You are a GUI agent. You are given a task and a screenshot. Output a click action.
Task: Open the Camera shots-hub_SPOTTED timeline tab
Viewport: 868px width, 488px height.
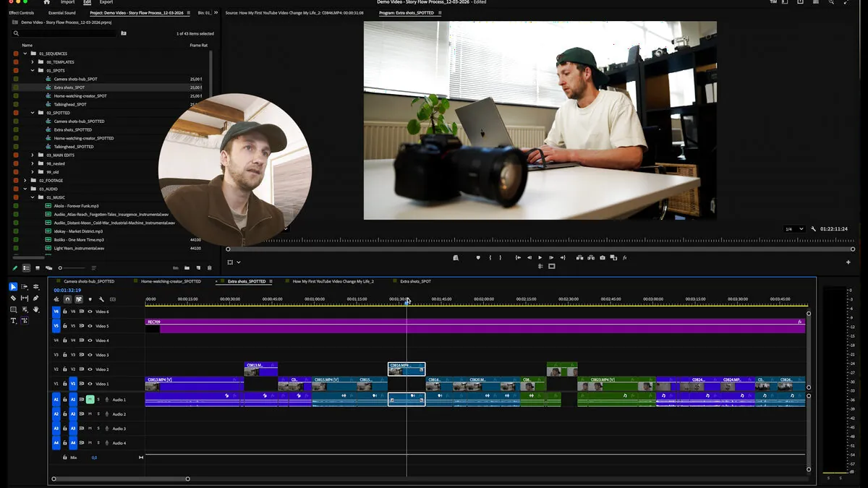tap(89, 281)
